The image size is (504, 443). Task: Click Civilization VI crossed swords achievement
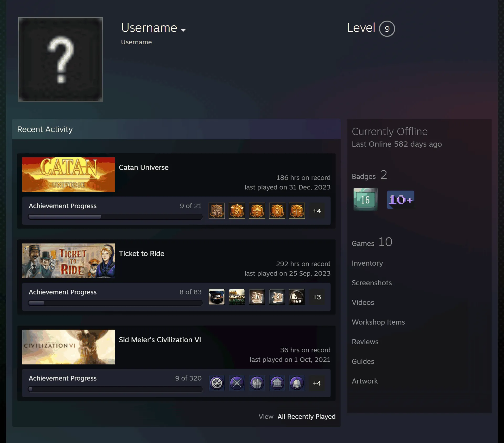237,383
